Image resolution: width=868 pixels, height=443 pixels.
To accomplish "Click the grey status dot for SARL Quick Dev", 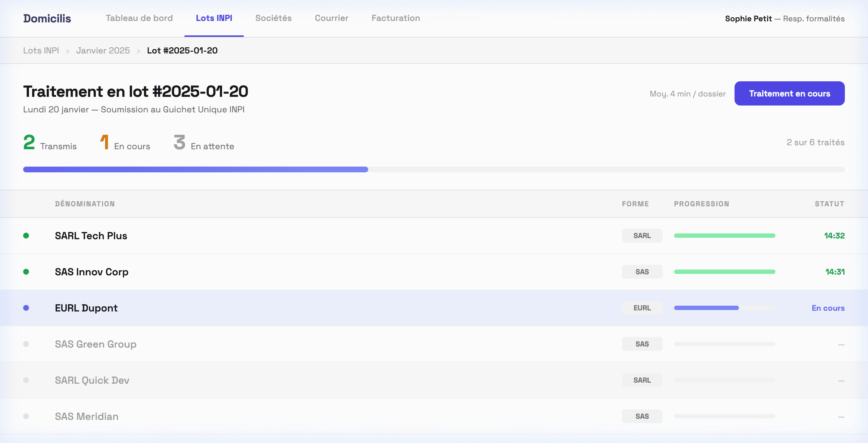I will coord(26,380).
